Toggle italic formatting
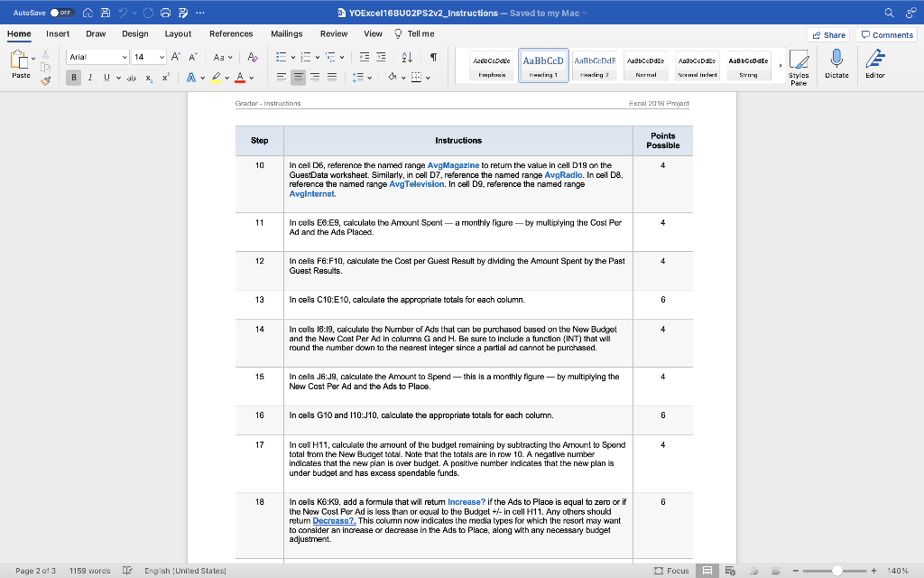The image size is (924, 578). 90,78
